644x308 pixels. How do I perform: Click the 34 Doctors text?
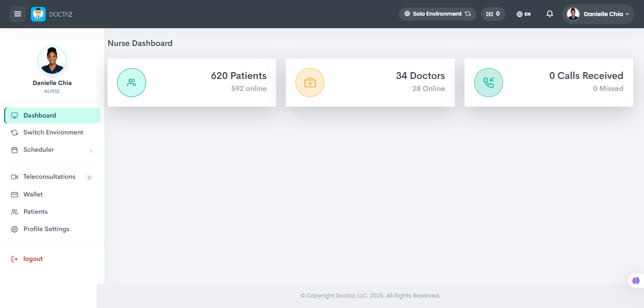tap(420, 76)
